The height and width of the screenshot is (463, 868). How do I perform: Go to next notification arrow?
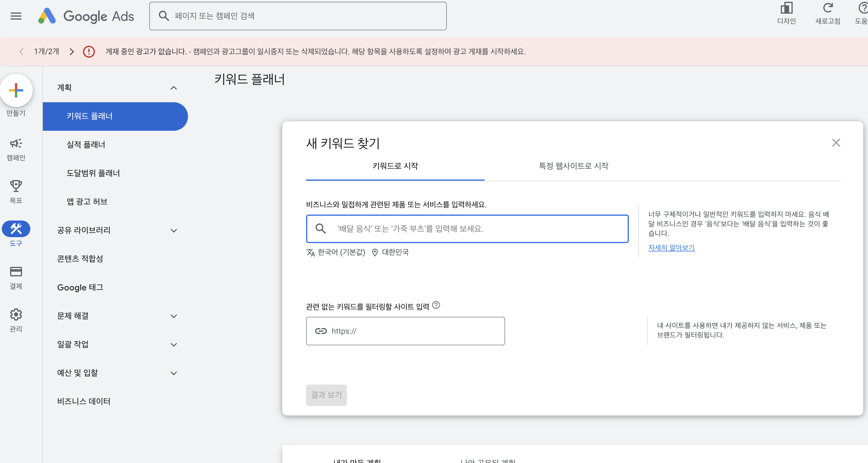click(71, 51)
